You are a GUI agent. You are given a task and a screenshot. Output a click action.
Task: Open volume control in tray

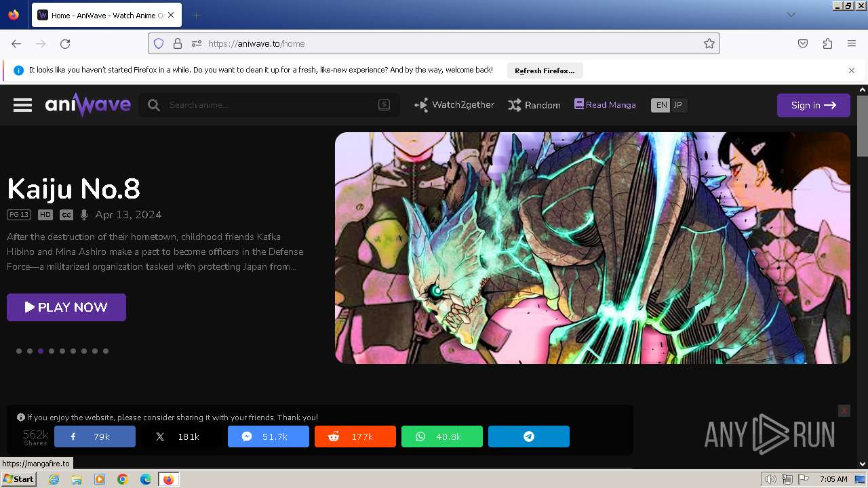pyautogui.click(x=770, y=479)
